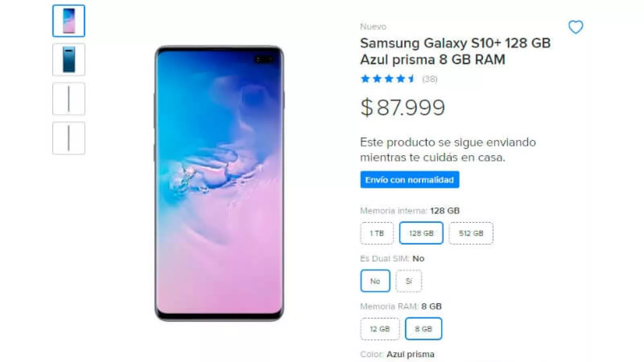Choose 1 TB internal memory option

pos(377,233)
